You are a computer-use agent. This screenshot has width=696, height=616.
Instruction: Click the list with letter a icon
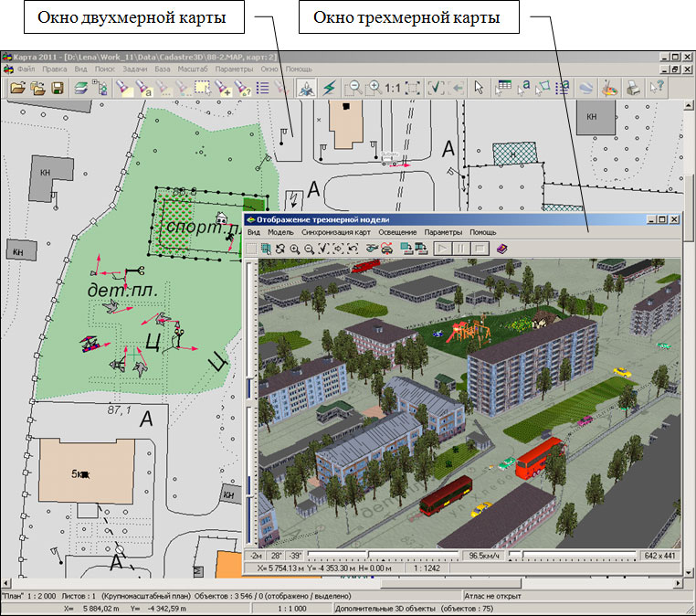click(x=563, y=88)
